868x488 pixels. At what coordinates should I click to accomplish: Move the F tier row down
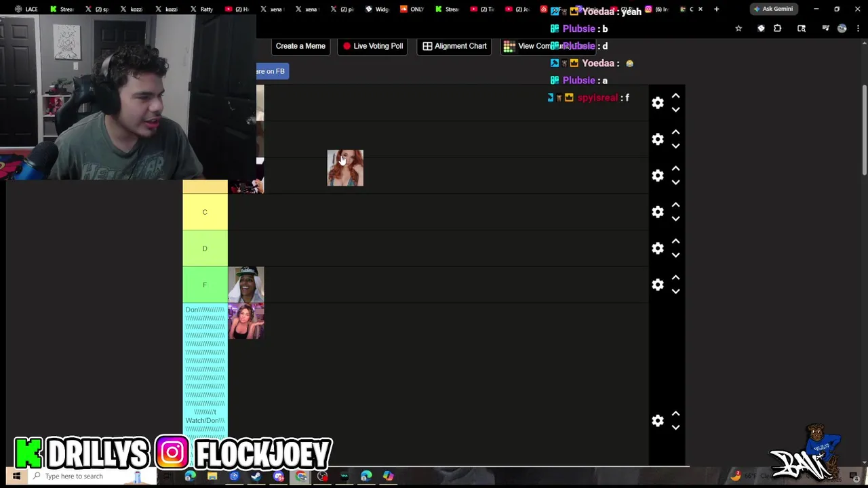click(x=675, y=291)
